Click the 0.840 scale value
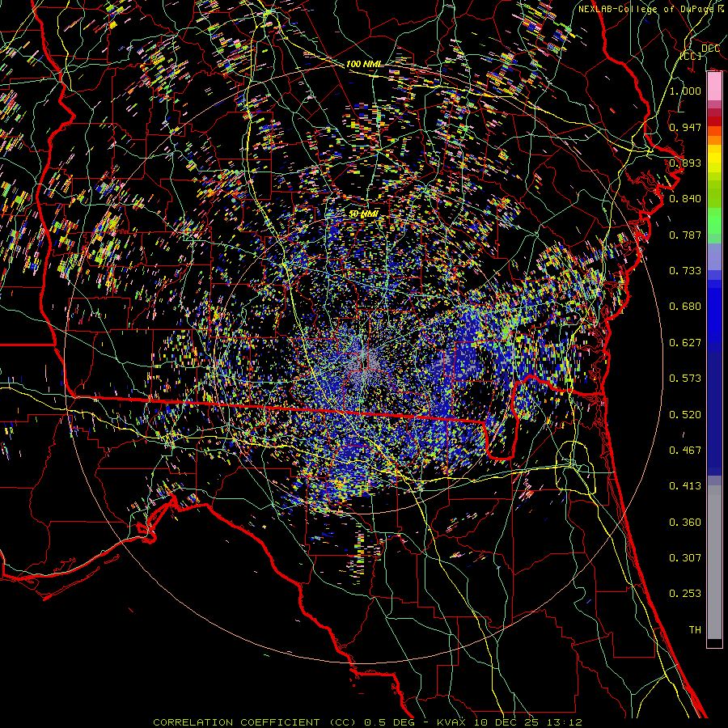This screenshot has height=728, width=728. (685, 198)
